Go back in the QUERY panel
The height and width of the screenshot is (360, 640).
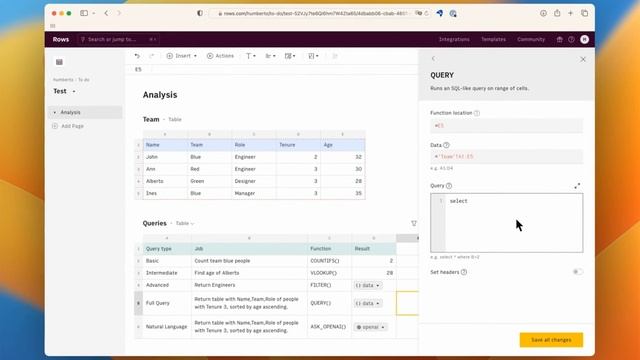(433, 59)
